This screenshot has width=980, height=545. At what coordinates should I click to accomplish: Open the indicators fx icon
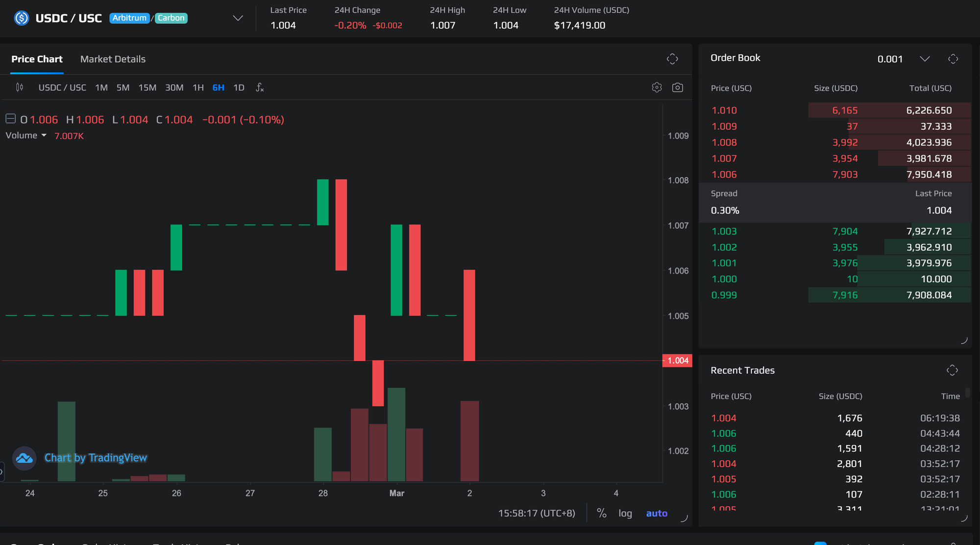[260, 88]
